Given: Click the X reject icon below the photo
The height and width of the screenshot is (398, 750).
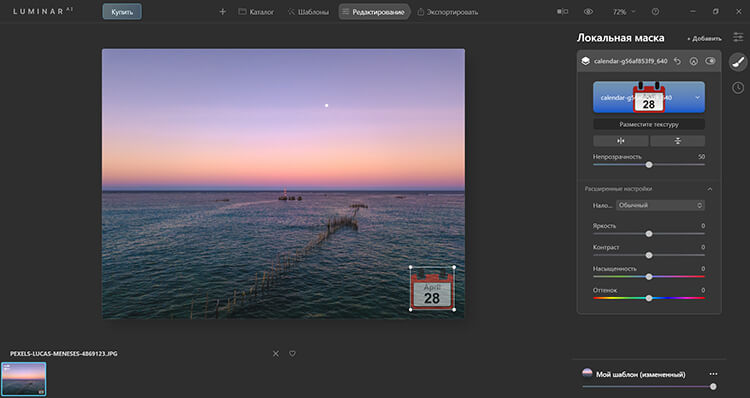Looking at the screenshot, I should pyautogui.click(x=276, y=354).
